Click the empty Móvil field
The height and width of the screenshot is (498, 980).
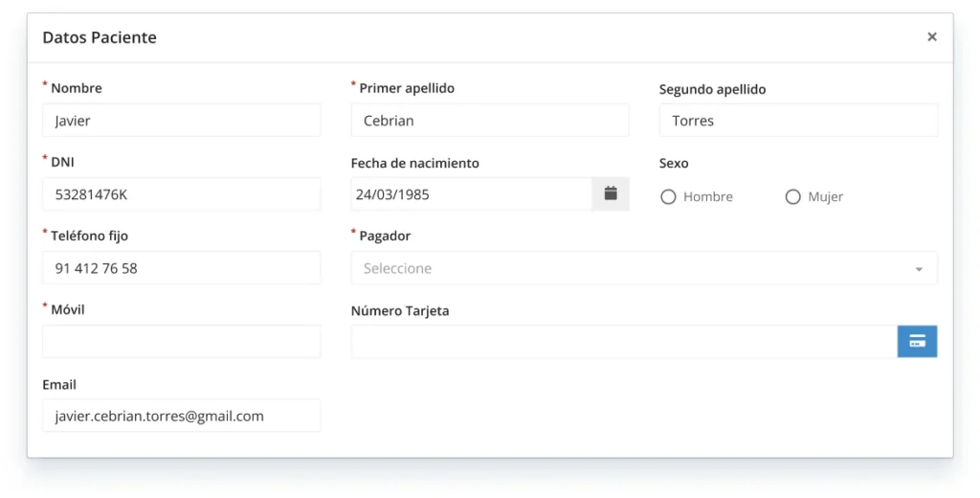click(x=182, y=342)
